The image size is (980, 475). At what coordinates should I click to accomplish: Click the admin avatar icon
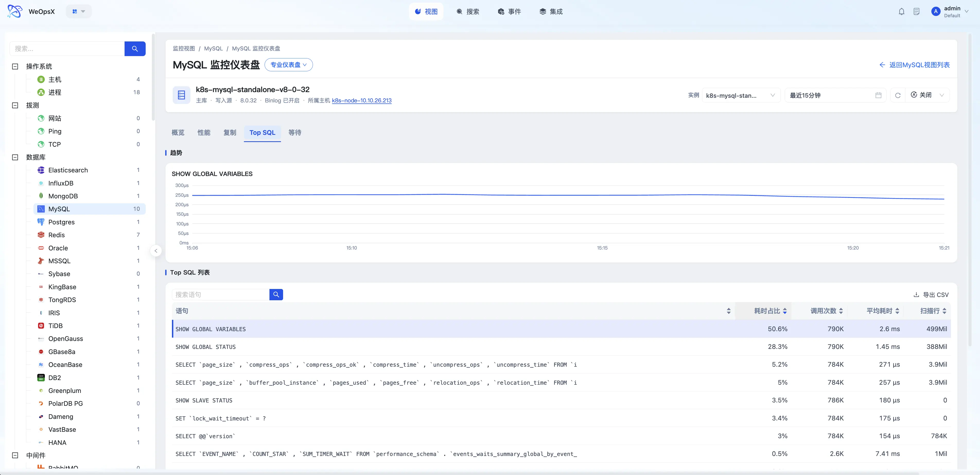pos(935,11)
